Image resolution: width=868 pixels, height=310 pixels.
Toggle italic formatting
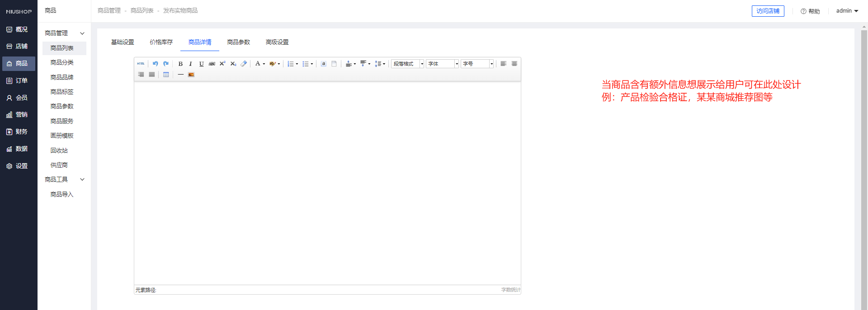coord(191,64)
